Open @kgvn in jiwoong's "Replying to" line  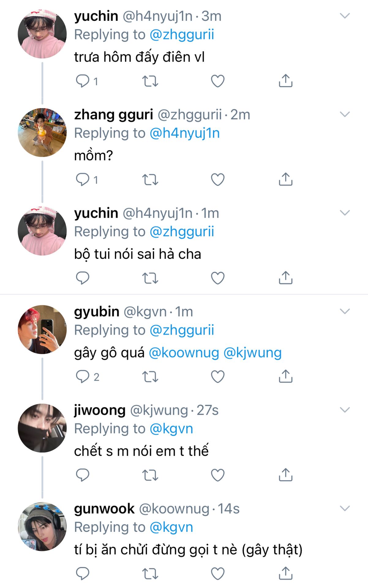pos(171,429)
